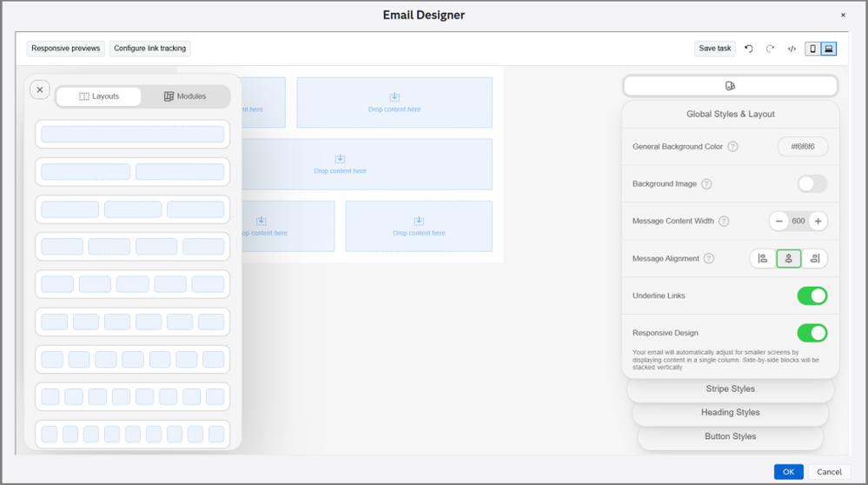
Task: Increase message content width with plus
Action: [818, 221]
